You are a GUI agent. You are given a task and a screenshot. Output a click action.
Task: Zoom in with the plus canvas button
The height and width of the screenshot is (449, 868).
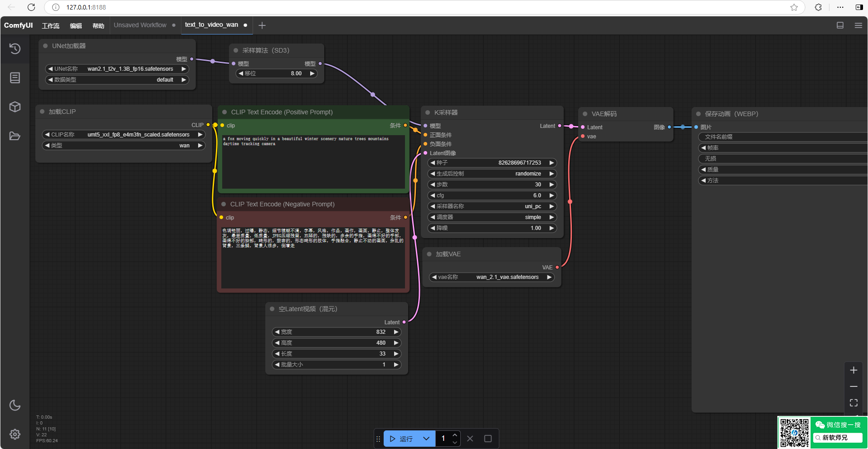point(853,370)
